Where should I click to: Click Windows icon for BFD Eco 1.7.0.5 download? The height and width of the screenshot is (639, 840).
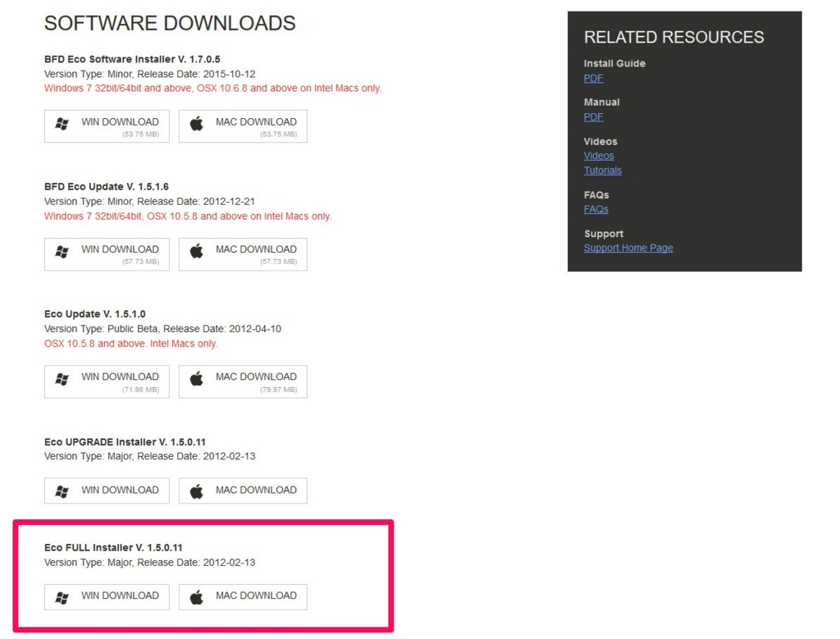(x=62, y=124)
